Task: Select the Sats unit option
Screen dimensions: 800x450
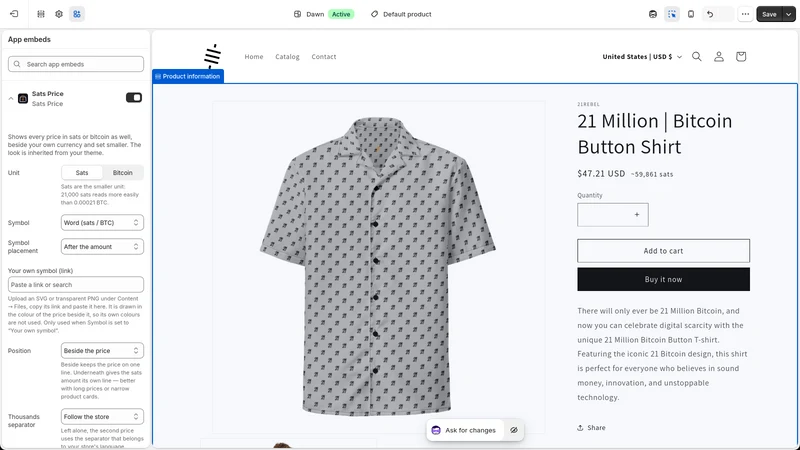Action: tap(82, 172)
